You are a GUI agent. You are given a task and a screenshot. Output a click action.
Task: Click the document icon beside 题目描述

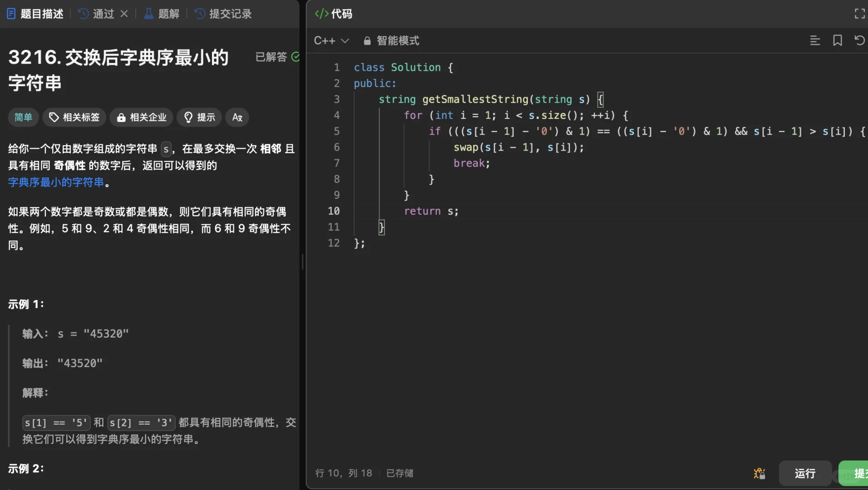[x=11, y=14]
